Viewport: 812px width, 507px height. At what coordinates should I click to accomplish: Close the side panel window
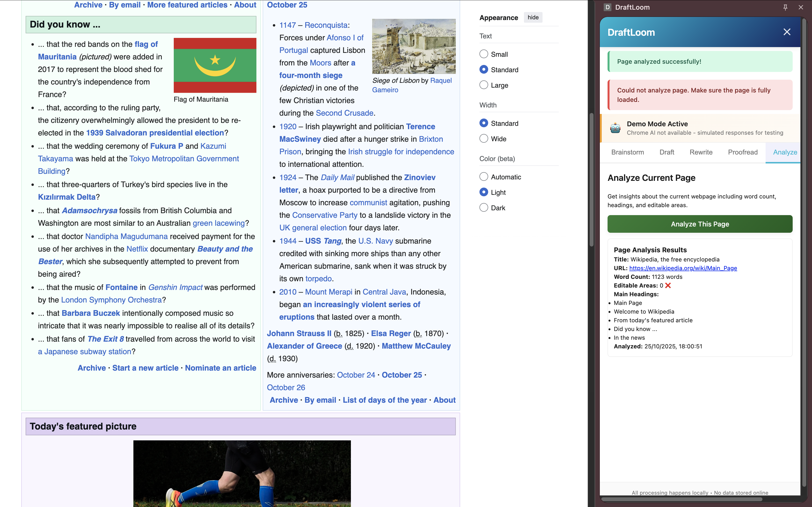(801, 7)
